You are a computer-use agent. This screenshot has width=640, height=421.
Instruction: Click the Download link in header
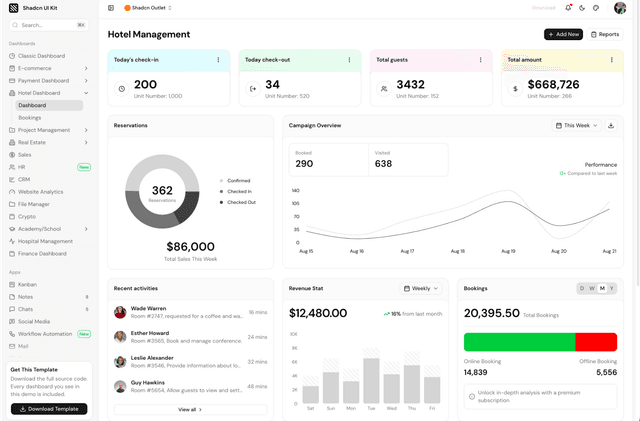(x=543, y=8)
